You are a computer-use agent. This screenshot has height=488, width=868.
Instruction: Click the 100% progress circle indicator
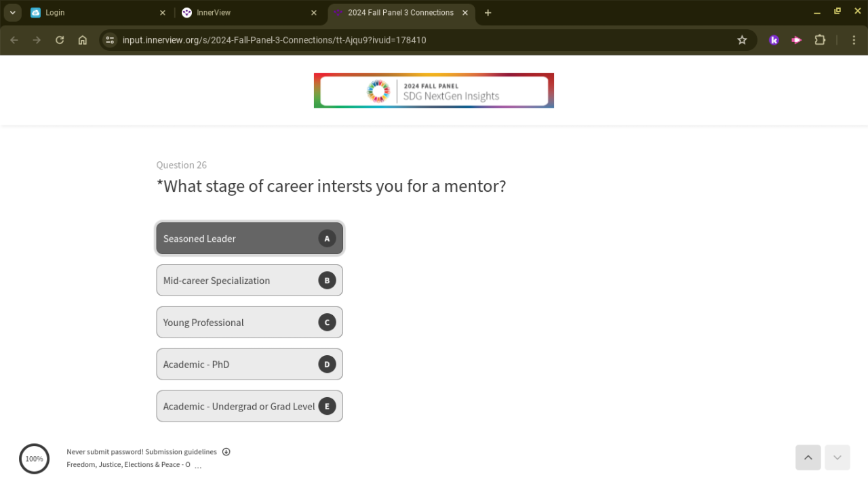pyautogui.click(x=34, y=459)
